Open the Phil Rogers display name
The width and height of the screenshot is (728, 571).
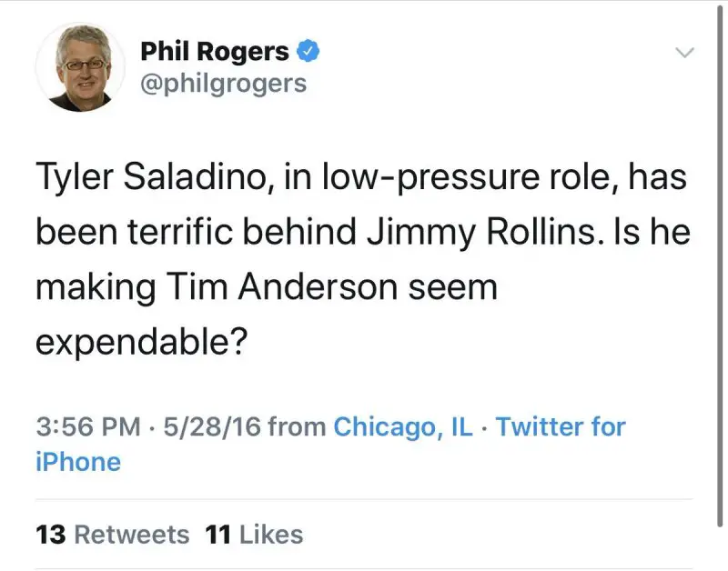(215, 52)
